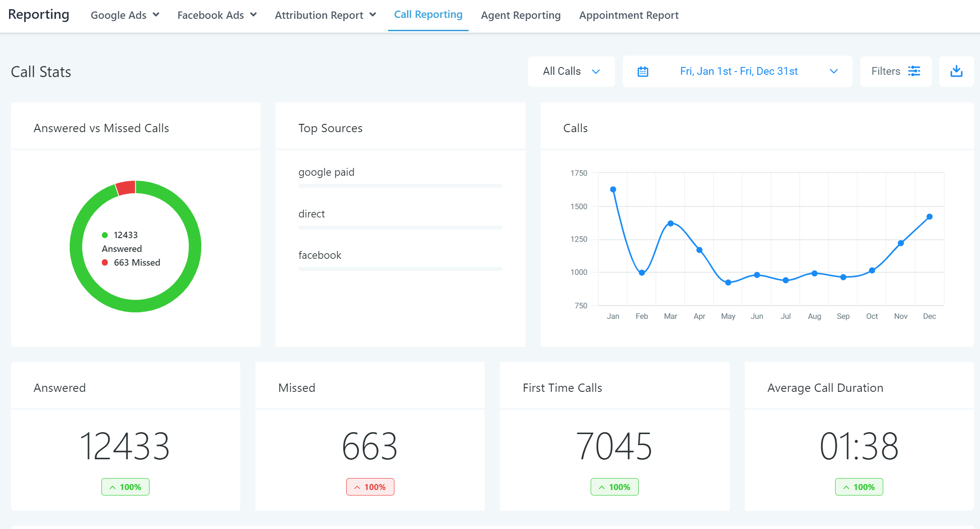Click the google paid progress bar

click(x=400, y=186)
